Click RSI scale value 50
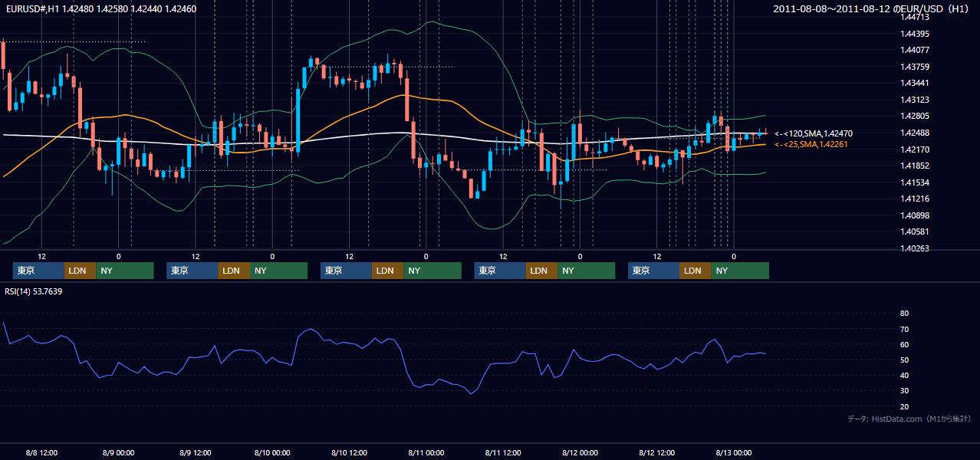The height and width of the screenshot is (460, 980). point(904,360)
